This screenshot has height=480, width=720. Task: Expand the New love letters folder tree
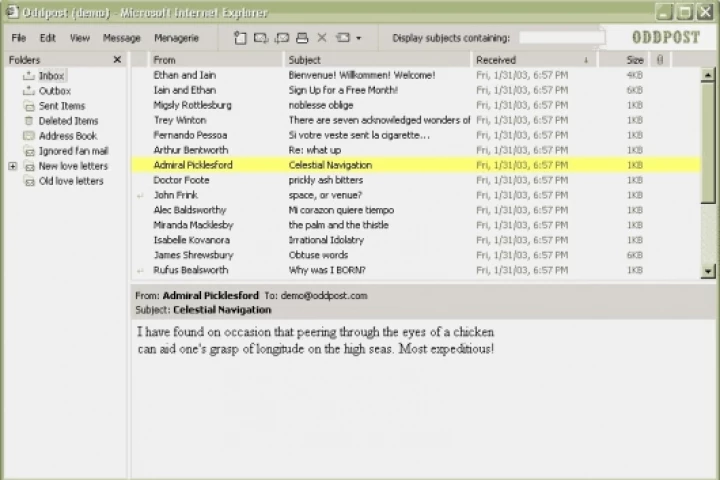point(13,166)
